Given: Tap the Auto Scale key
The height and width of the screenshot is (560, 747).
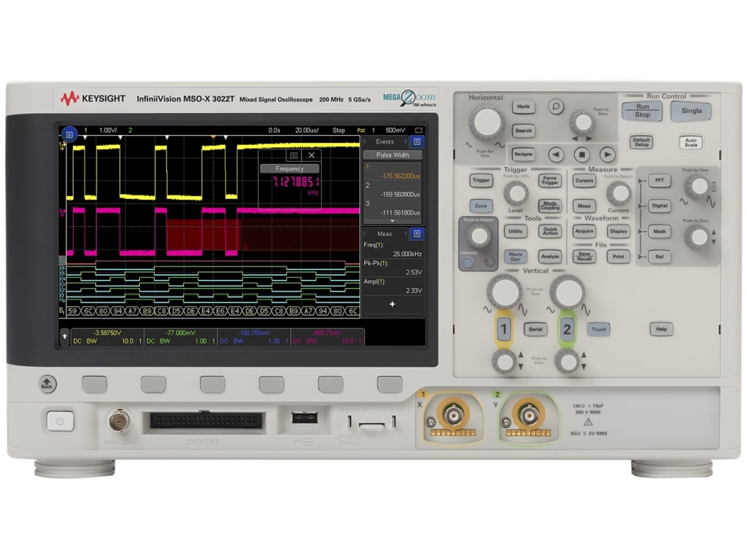Looking at the screenshot, I should 691,142.
